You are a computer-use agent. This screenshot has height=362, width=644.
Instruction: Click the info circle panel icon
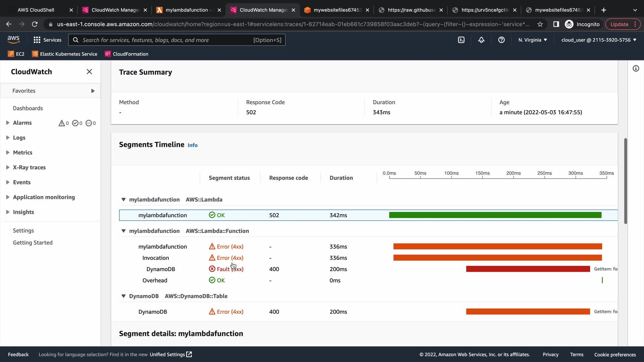click(636, 69)
